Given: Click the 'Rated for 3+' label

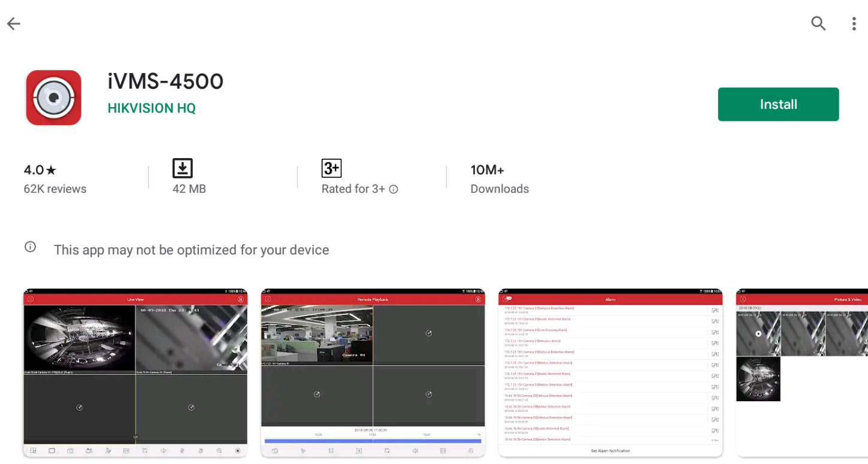Looking at the screenshot, I should 353,189.
